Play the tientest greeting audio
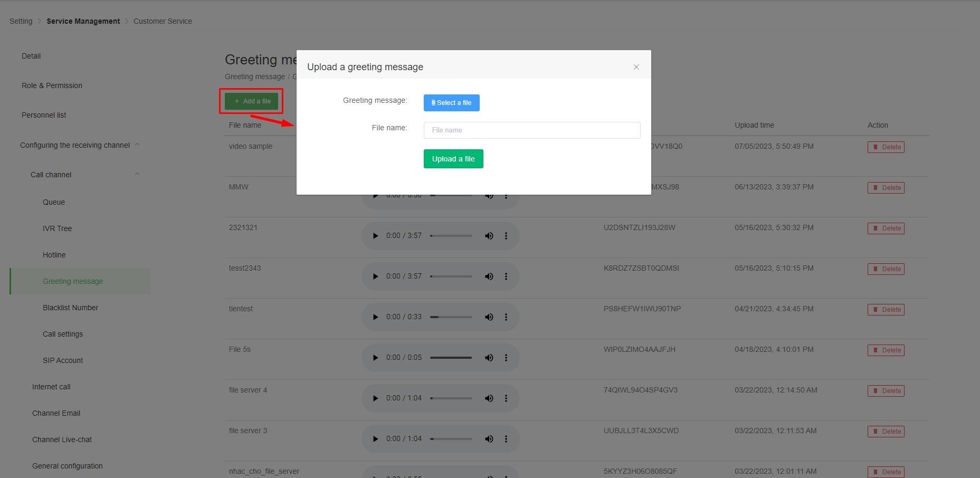The width and height of the screenshot is (980, 478). 375,317
